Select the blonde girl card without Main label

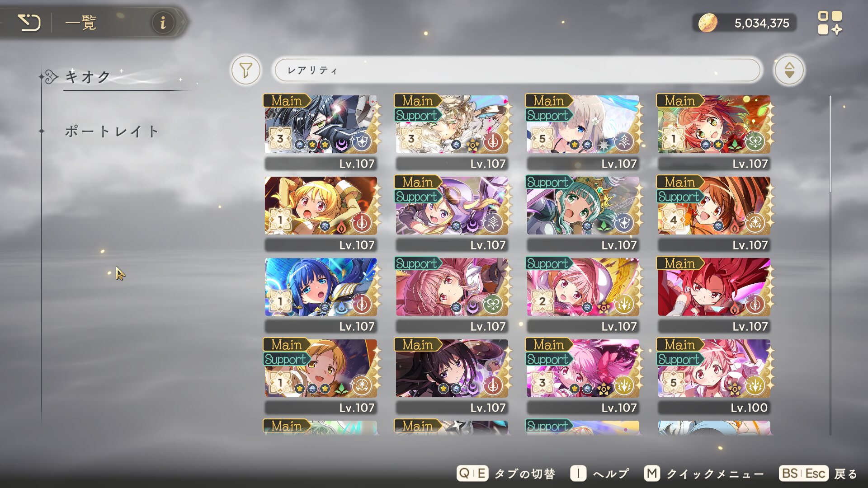[321, 214]
